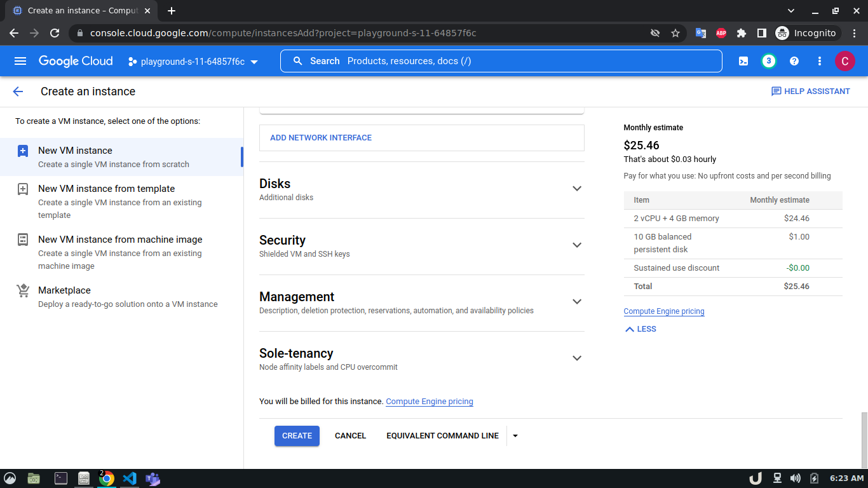The height and width of the screenshot is (488, 868).
Task: Click the 6:23 AM clock in taskbar
Action: (x=847, y=478)
